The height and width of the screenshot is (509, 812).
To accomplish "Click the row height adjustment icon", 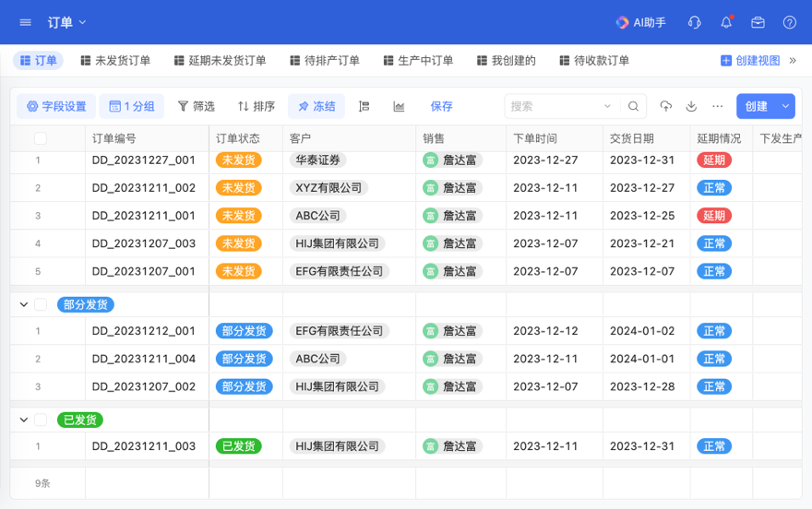I will point(364,106).
